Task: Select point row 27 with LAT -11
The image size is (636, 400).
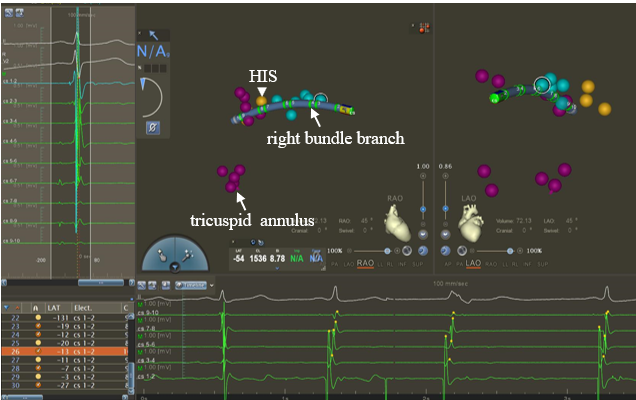Action: (65, 360)
